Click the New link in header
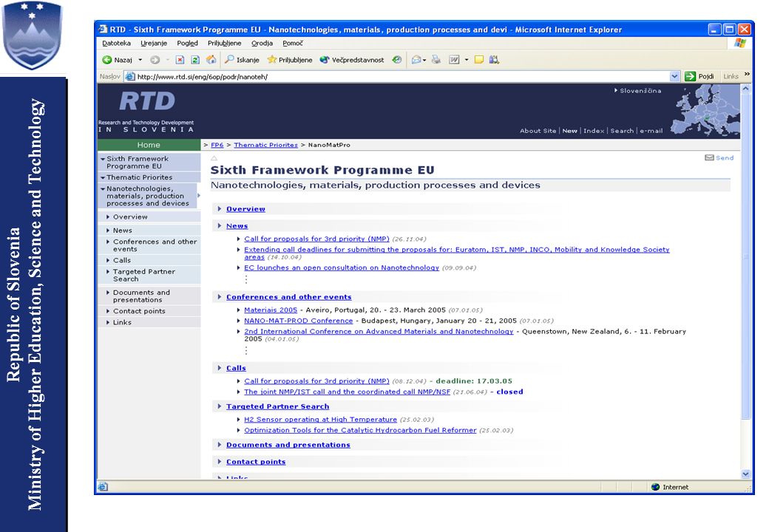 [570, 131]
